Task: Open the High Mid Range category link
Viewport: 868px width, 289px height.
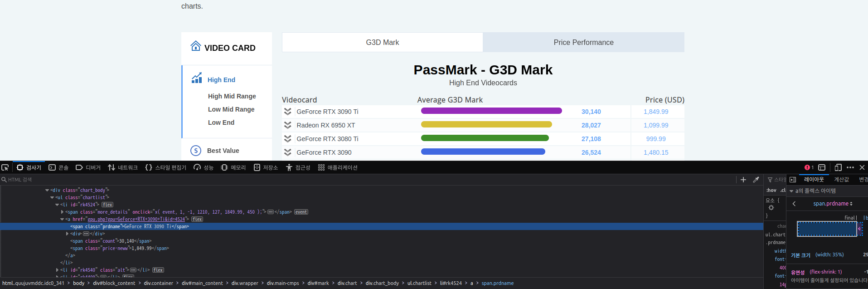Action: click(x=232, y=96)
